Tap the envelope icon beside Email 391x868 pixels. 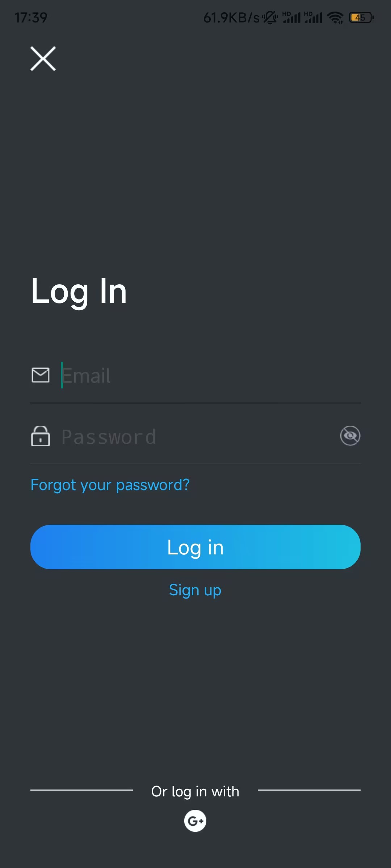pos(41,375)
